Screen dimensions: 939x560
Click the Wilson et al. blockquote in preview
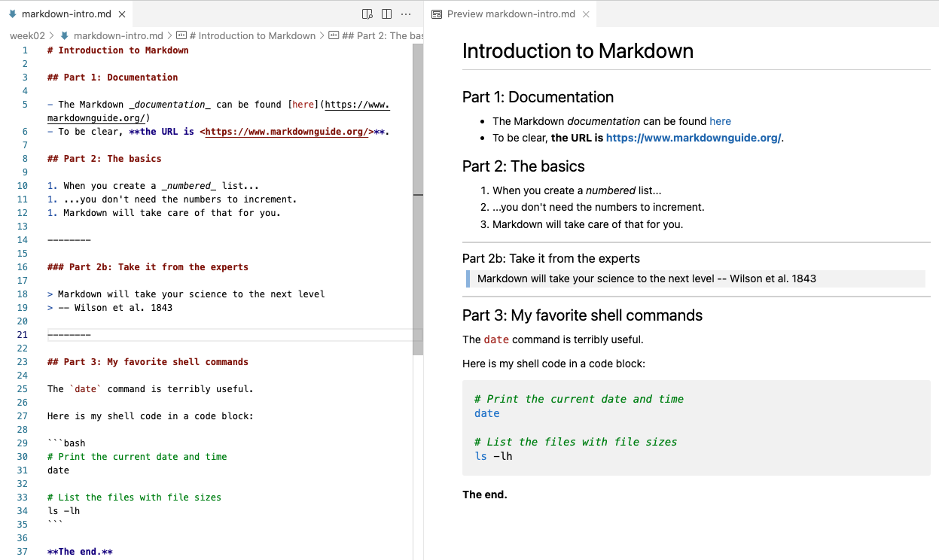click(x=696, y=278)
